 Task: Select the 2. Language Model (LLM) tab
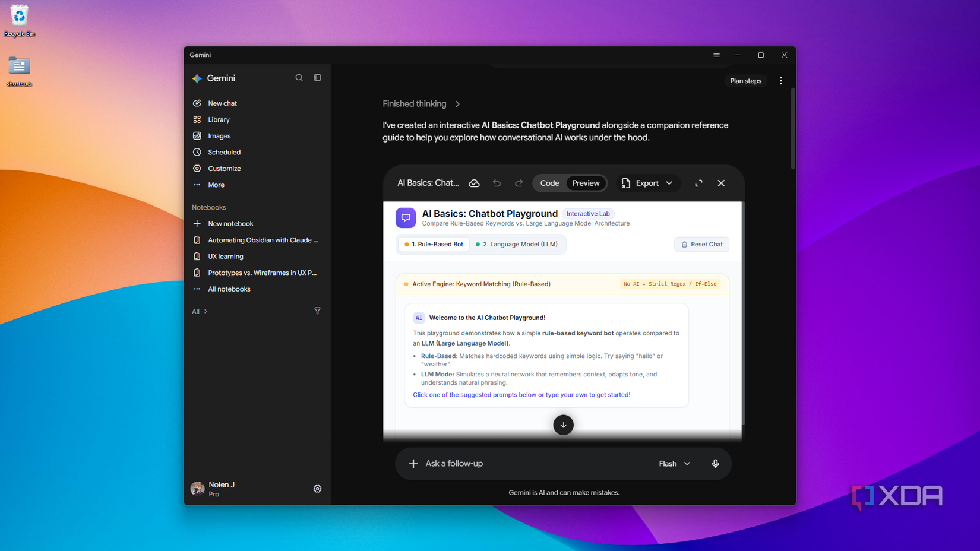[x=517, y=244]
